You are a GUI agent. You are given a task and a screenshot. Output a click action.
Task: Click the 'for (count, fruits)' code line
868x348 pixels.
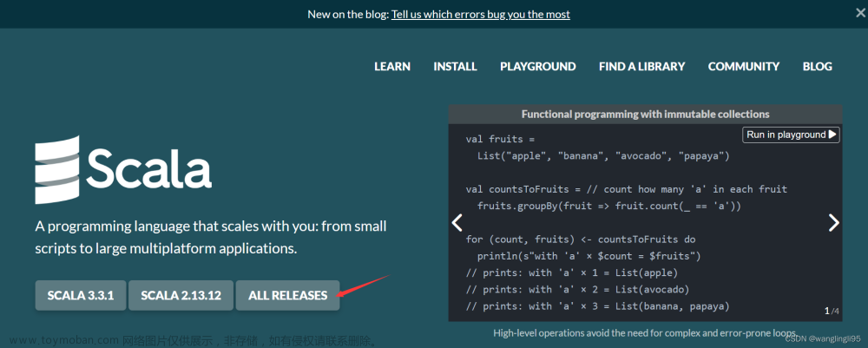point(581,240)
